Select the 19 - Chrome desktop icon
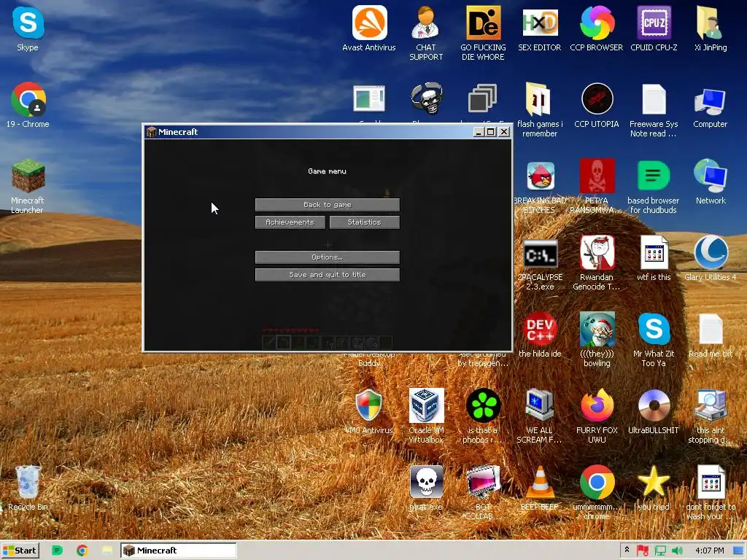 click(28, 106)
